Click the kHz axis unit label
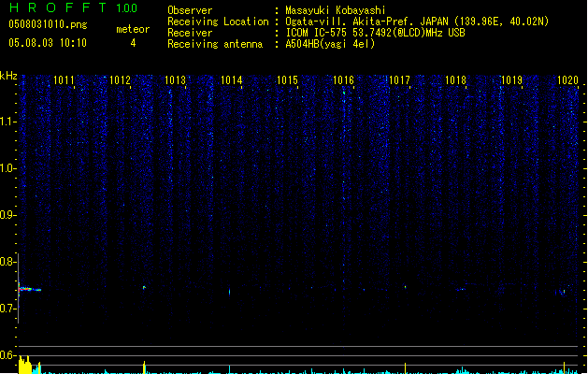 pos(8,76)
